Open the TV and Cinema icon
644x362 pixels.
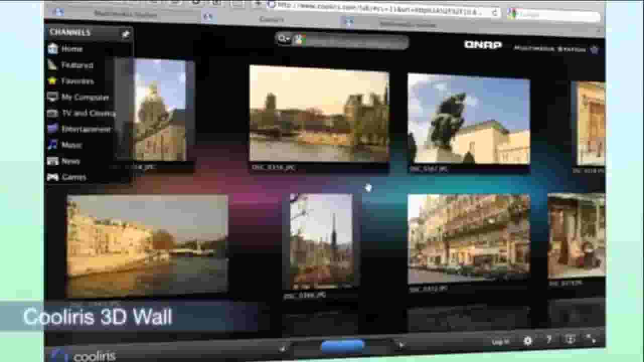(53, 113)
